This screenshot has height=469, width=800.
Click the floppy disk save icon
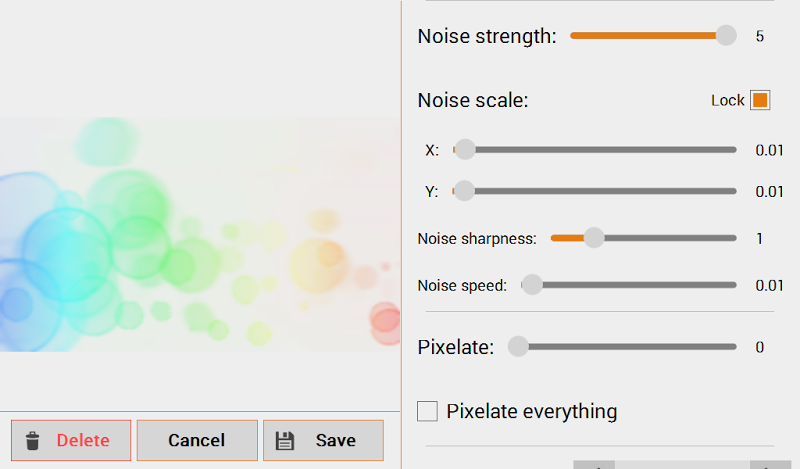[285, 441]
